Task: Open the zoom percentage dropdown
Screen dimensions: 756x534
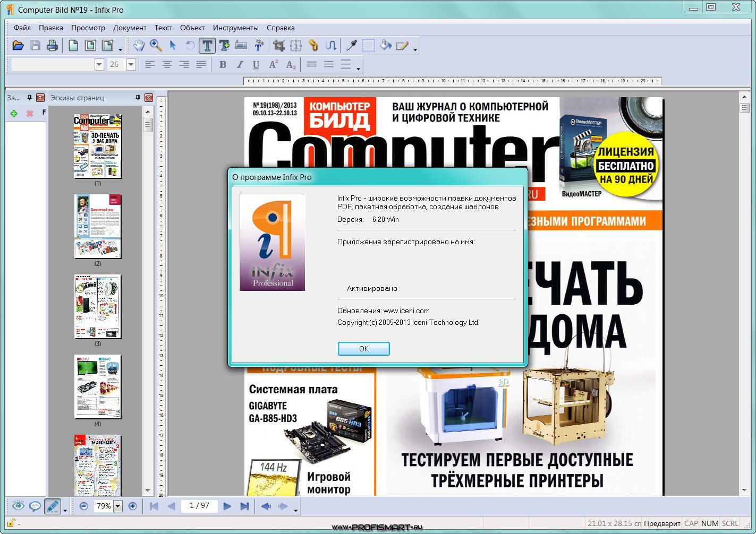Action: tap(118, 506)
